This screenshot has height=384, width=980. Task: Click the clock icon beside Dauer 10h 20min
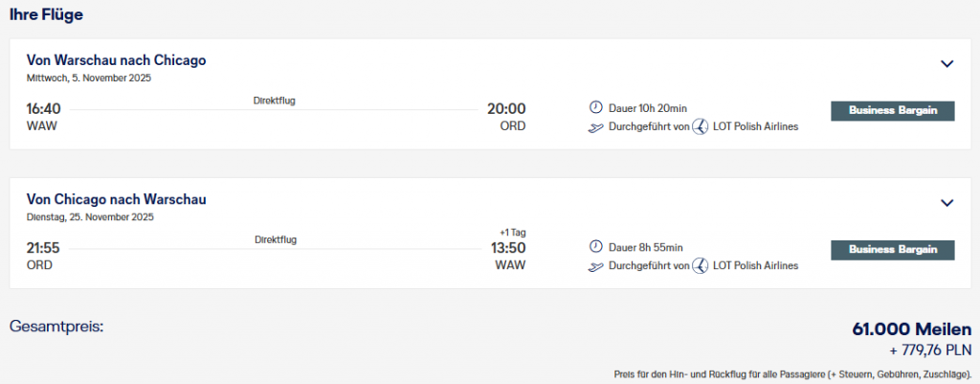click(x=595, y=108)
